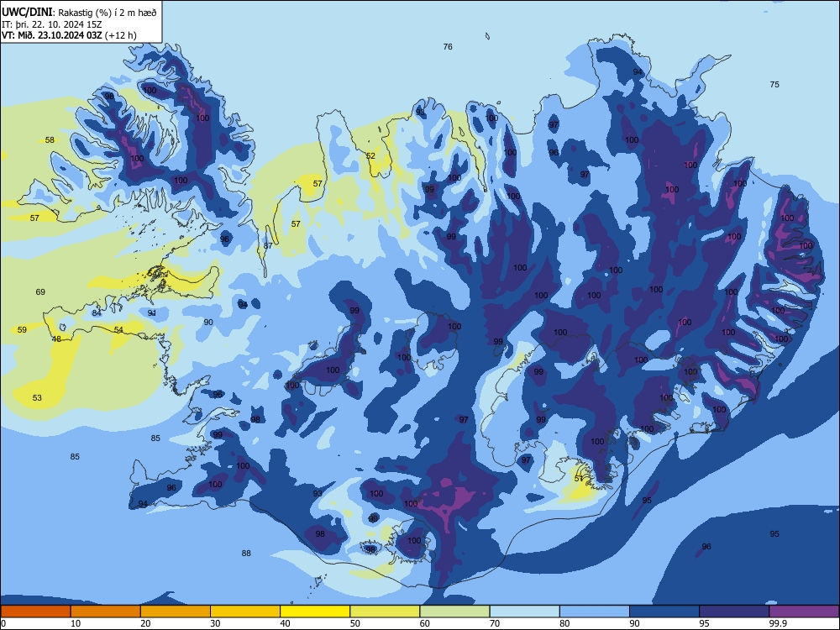Select the 20–30 legend color band
The image size is (840, 630).
[x=176, y=612]
